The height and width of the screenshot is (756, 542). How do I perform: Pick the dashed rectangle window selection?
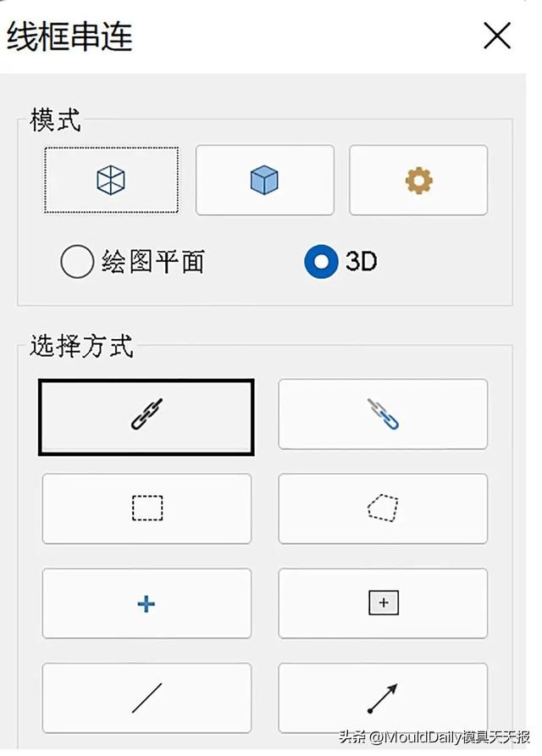pos(147,509)
